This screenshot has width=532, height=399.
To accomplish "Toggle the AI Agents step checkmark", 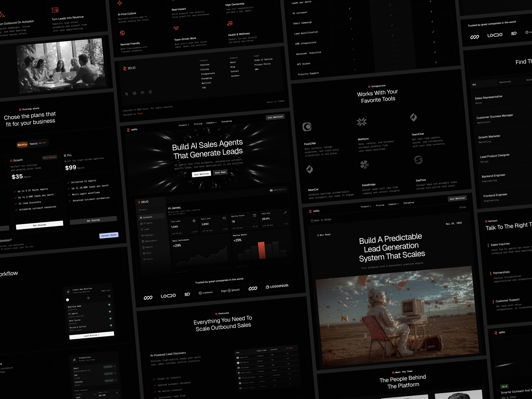I will pos(110,311).
